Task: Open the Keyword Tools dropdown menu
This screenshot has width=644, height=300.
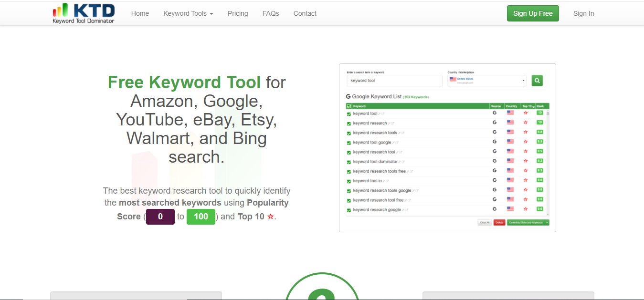Action: pyautogui.click(x=188, y=13)
